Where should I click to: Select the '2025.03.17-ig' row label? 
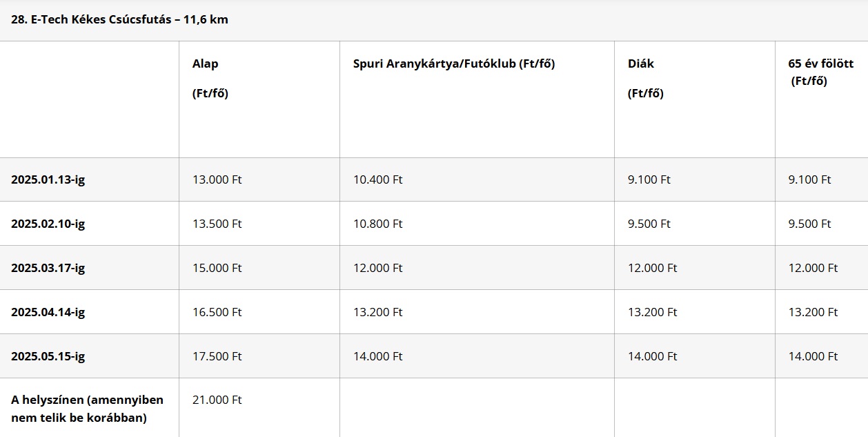[x=48, y=268]
